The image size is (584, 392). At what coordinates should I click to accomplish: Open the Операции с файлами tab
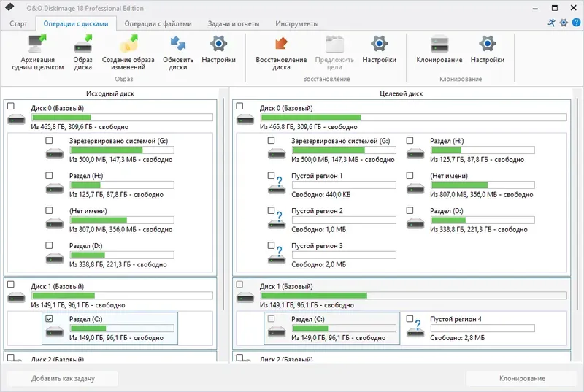tap(158, 23)
